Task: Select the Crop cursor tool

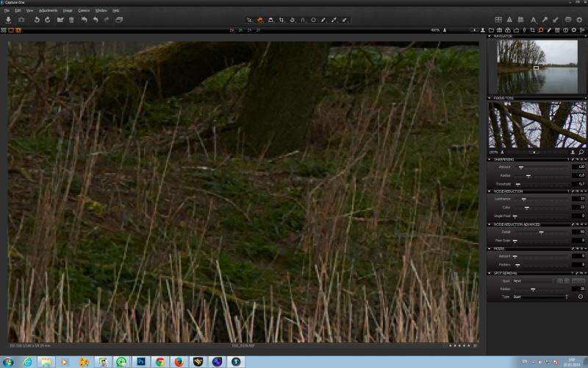Action: coord(282,20)
